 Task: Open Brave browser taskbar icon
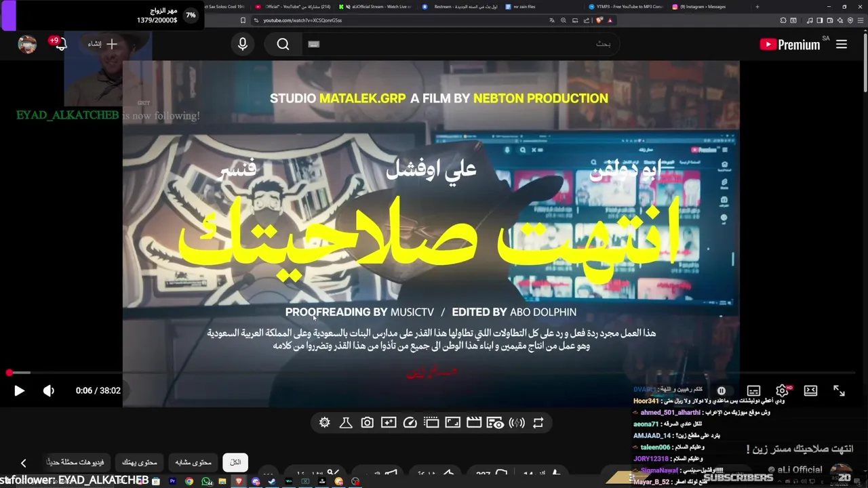pos(239,481)
